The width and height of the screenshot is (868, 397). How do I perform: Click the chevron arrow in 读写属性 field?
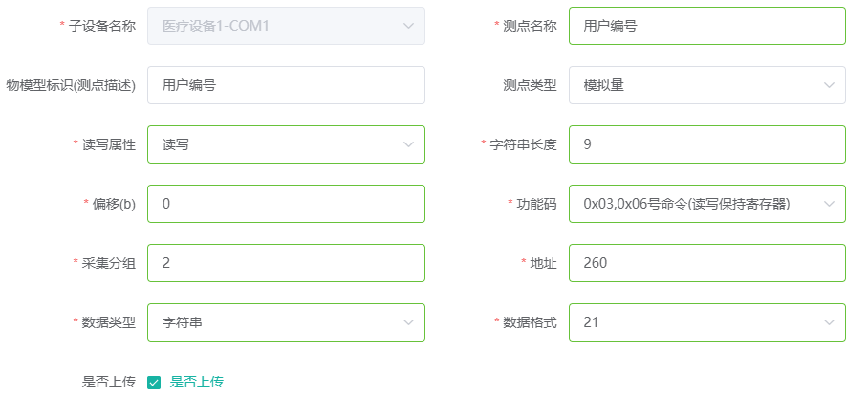pos(408,144)
